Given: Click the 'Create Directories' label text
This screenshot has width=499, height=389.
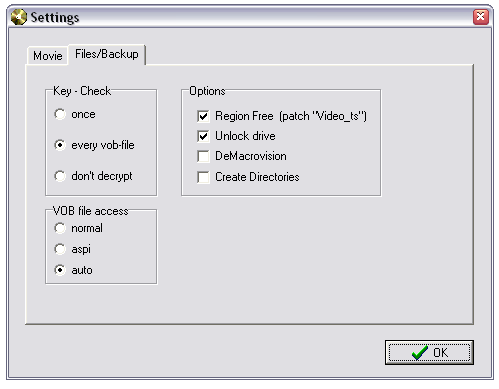Looking at the screenshot, I should tap(257, 177).
